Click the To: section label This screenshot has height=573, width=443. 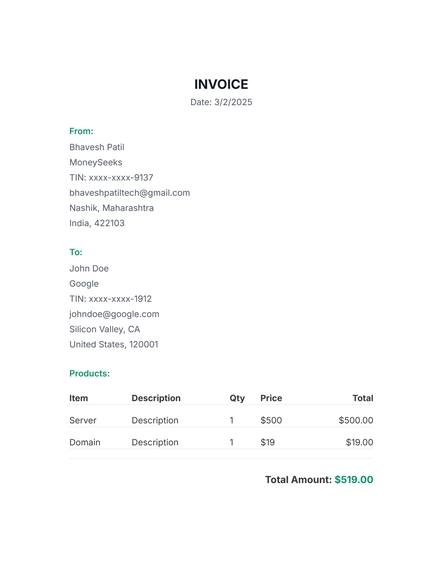point(76,252)
